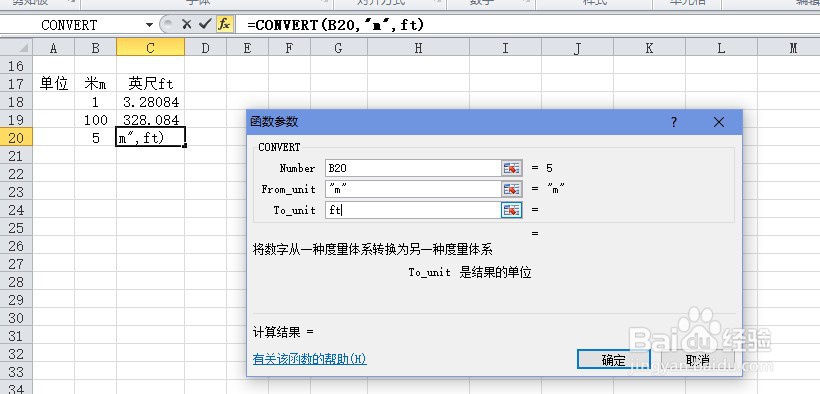Select column C header
The image size is (820, 394).
click(x=150, y=48)
